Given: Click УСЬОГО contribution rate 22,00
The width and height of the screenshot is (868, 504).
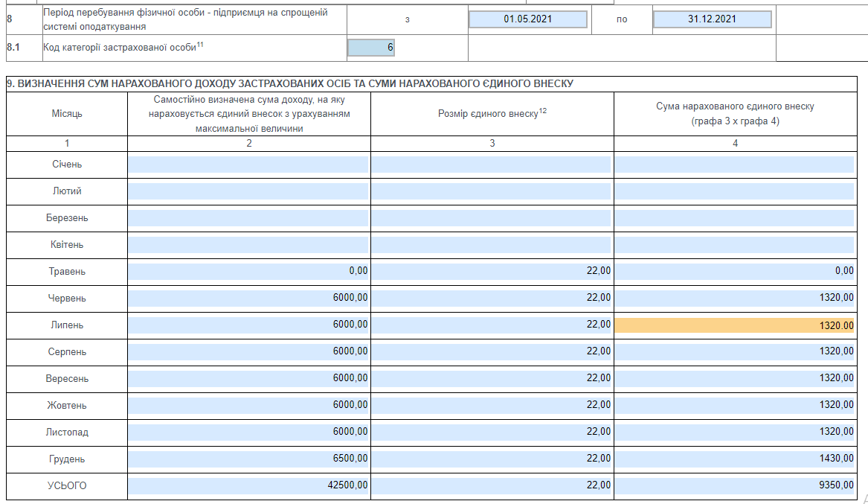Looking at the screenshot, I should click(x=491, y=485).
